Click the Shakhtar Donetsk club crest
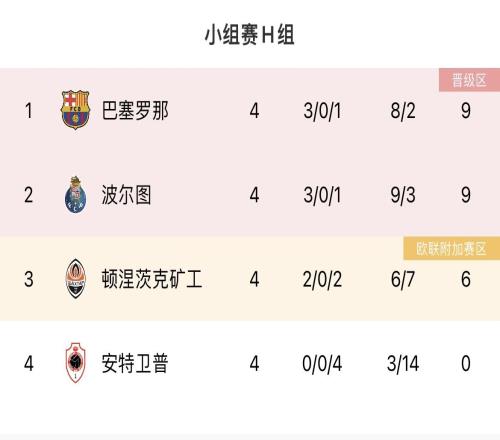The width and height of the screenshot is (500, 440). (x=75, y=279)
